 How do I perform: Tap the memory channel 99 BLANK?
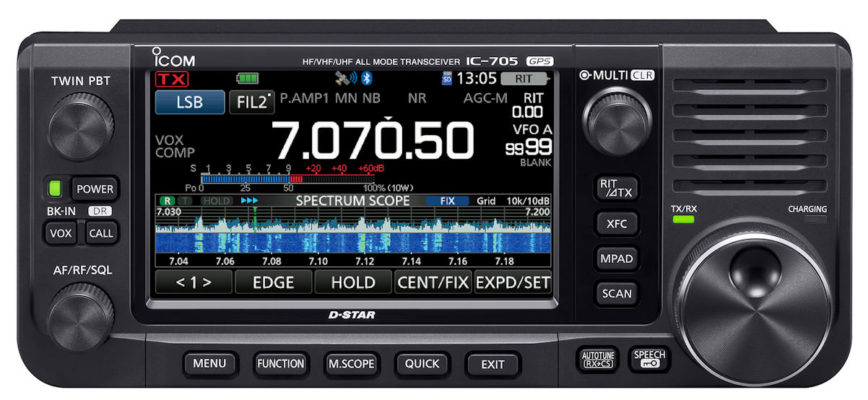tap(529, 152)
